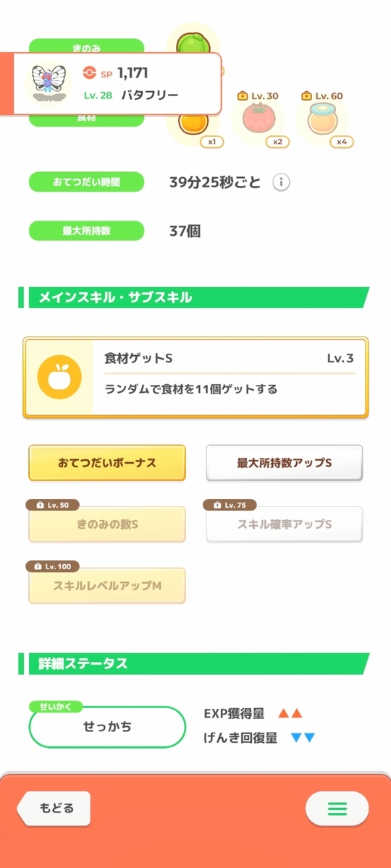This screenshot has height=868, width=391.
Task: Open the せっかち nature box
Action: click(x=107, y=727)
